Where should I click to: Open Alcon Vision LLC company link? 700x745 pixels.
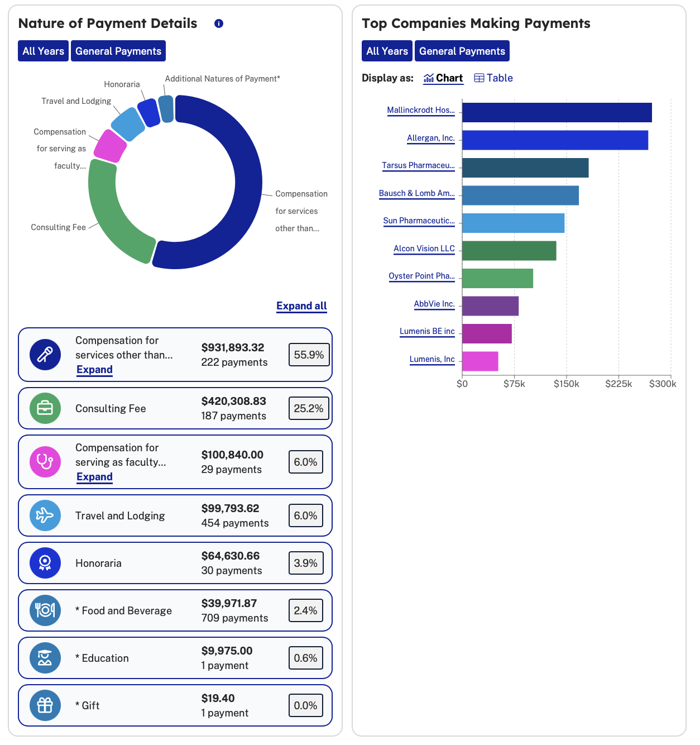424,249
